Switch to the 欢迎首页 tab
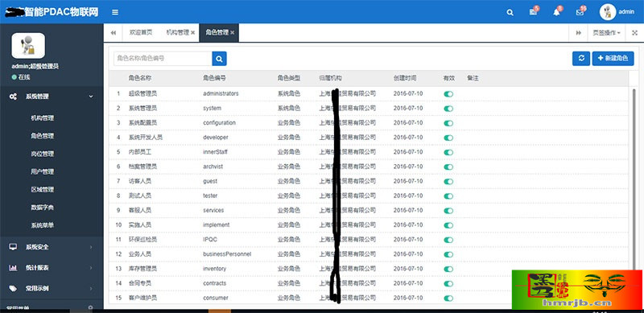The height and width of the screenshot is (313, 644). point(141,32)
